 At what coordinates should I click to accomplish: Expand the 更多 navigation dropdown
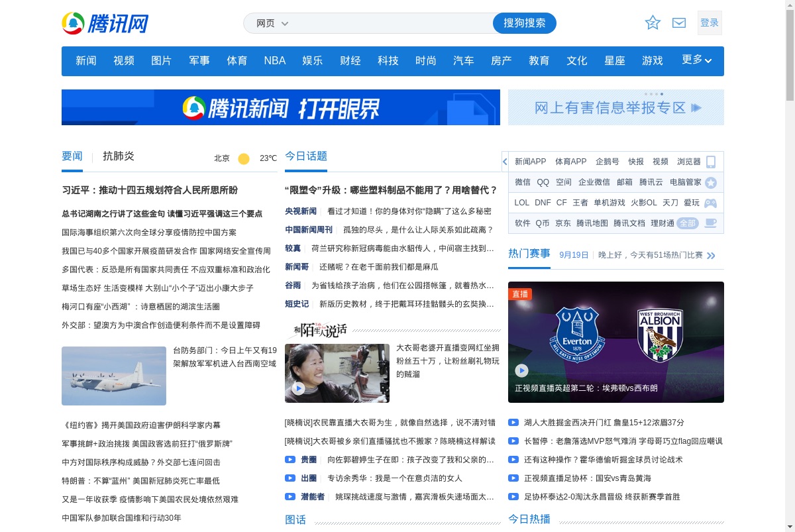(x=697, y=60)
